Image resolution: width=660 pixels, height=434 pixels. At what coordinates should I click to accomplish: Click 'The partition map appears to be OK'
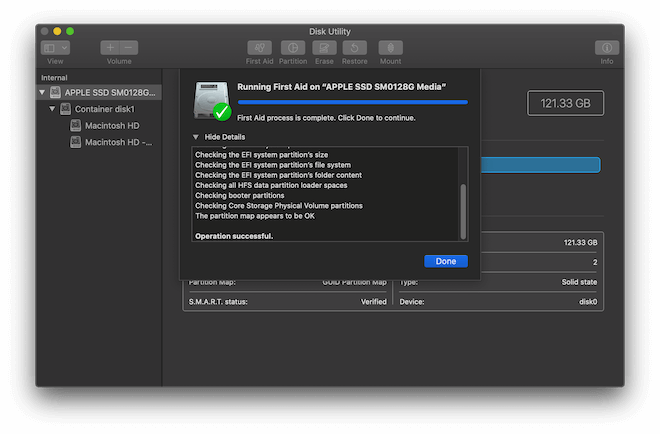coord(255,216)
